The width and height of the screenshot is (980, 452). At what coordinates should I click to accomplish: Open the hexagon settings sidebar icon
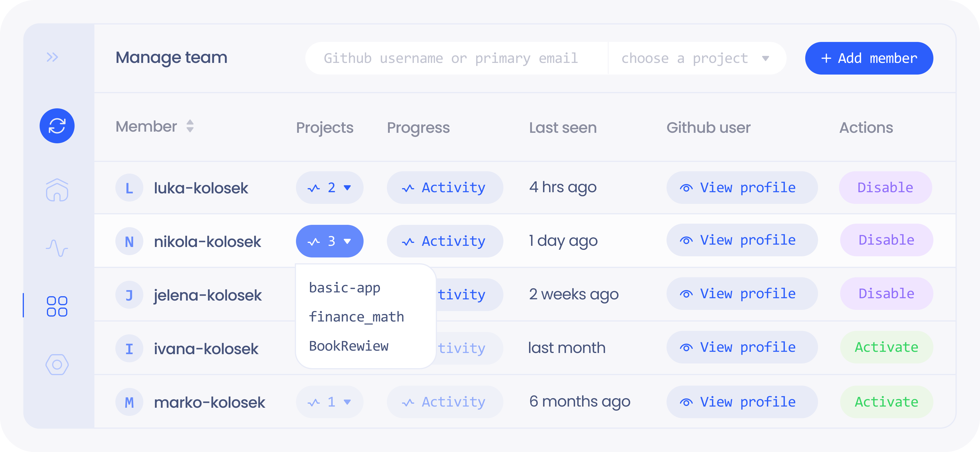coord(57,365)
